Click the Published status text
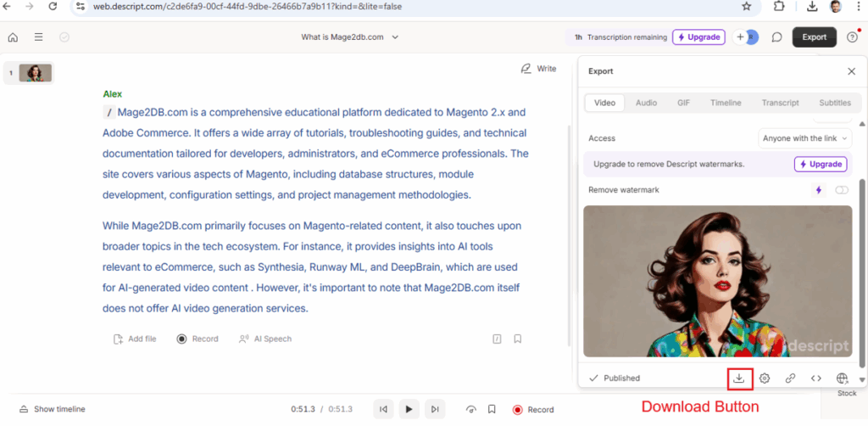The image size is (868, 426). 621,378
